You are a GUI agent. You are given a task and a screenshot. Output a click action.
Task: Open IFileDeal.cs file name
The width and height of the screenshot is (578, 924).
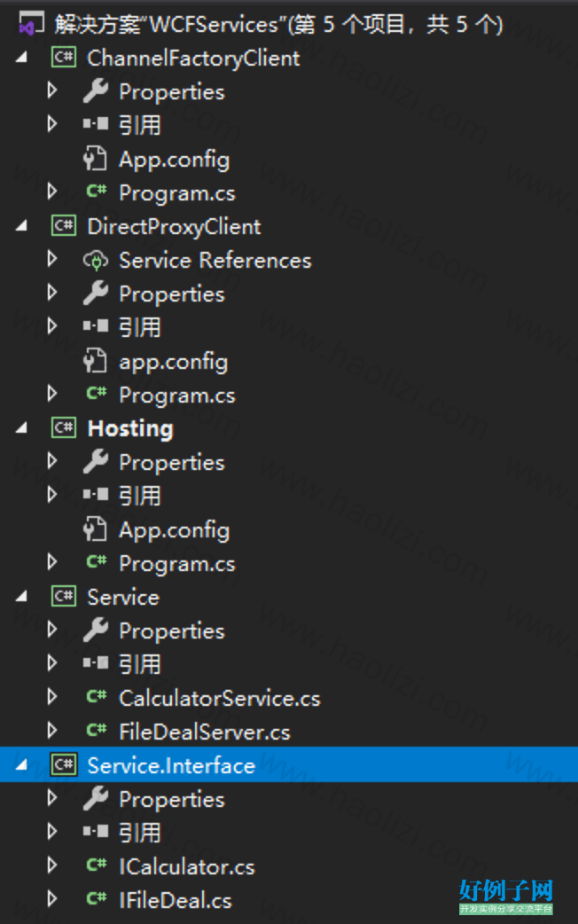click(176, 900)
